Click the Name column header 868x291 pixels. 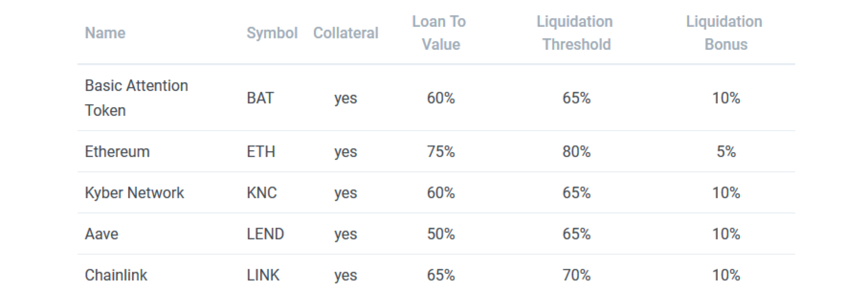[x=105, y=33]
